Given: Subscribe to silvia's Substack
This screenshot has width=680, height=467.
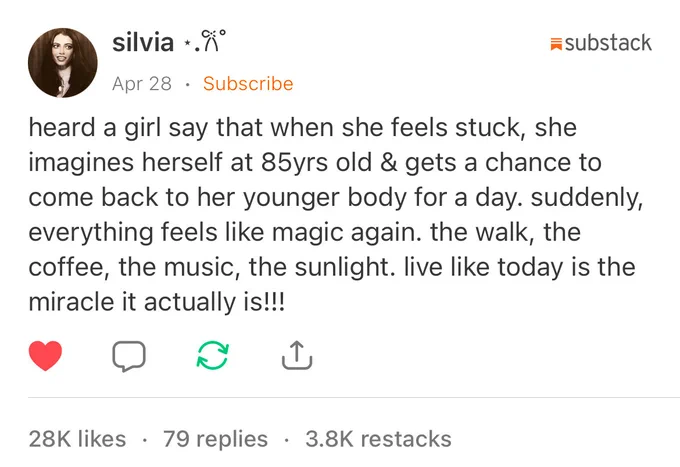Looking at the screenshot, I should click(248, 83).
